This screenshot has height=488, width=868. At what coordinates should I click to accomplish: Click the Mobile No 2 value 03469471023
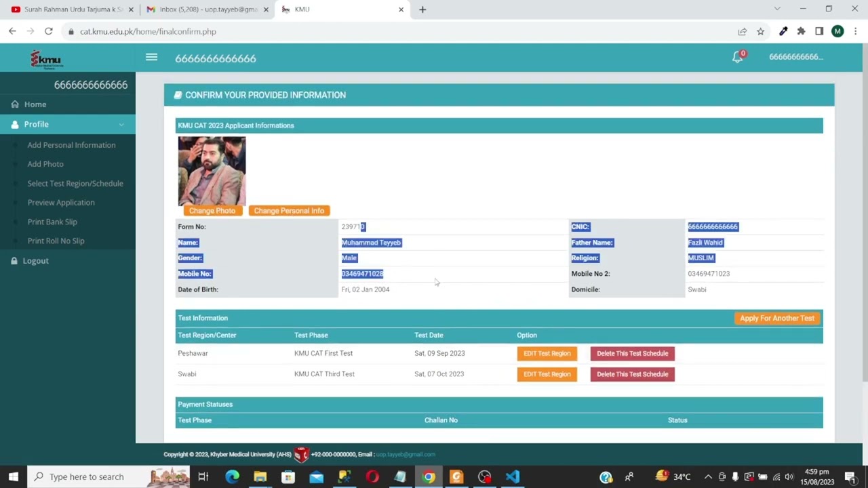pos(709,274)
